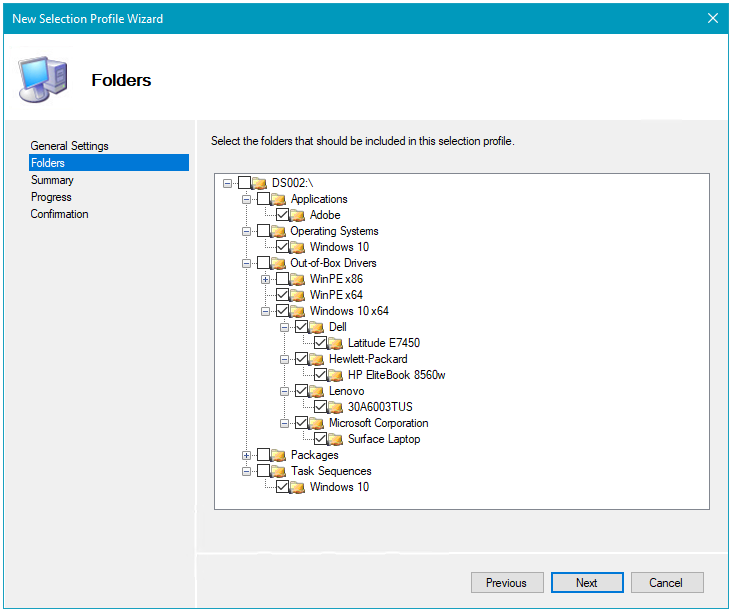Expand the WinPE x86 tree node

266,279
